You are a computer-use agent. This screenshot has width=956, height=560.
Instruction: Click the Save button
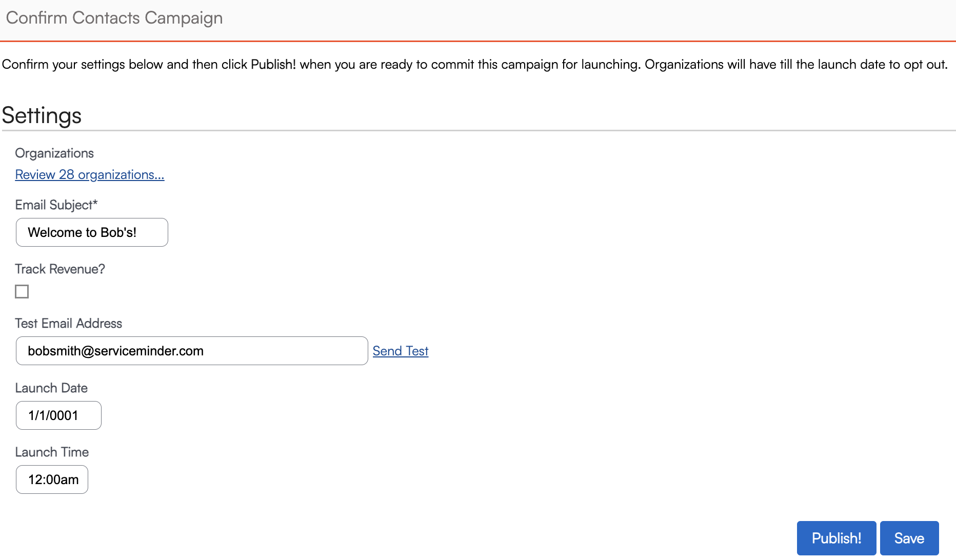(909, 538)
